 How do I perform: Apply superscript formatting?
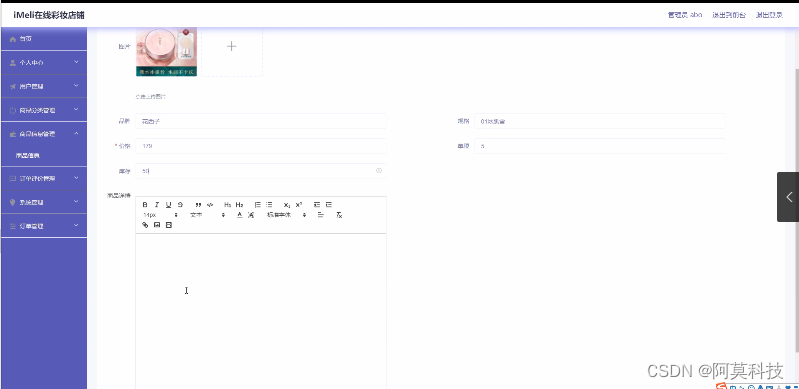(299, 204)
